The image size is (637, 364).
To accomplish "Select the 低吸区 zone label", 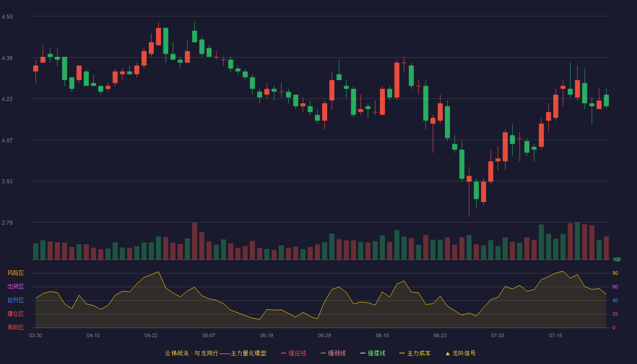I will coord(15,327).
